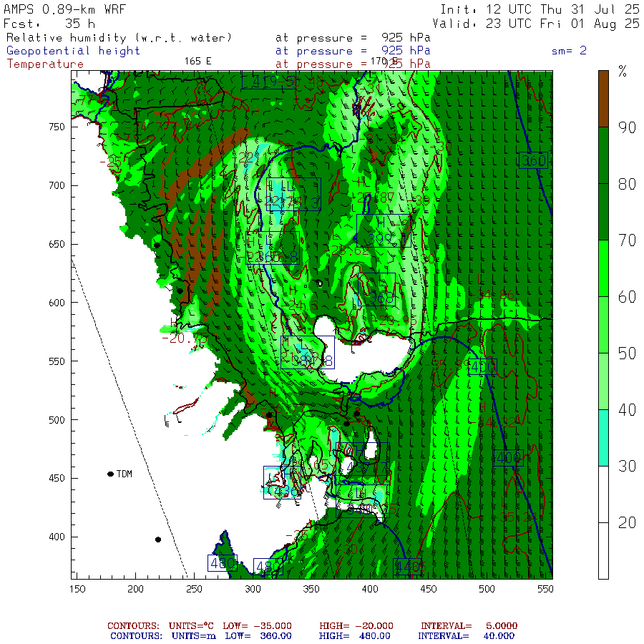Click footer 'HIGH= -20.000' text
Screen dimensions: 644x644
pos(356,626)
